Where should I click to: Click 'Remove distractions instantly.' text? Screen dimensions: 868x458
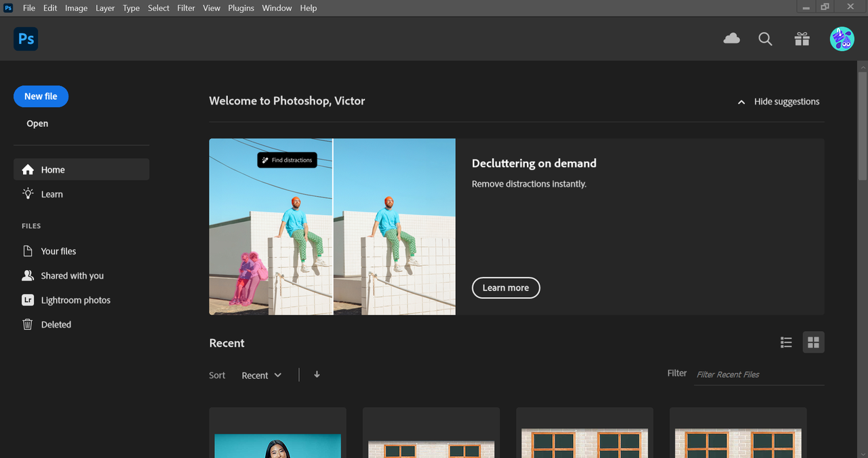click(529, 184)
